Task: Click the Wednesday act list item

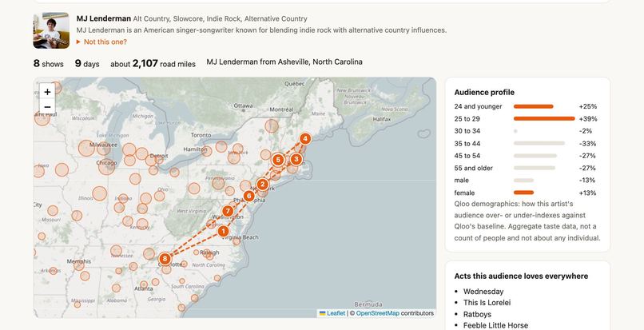Action: [x=483, y=292]
